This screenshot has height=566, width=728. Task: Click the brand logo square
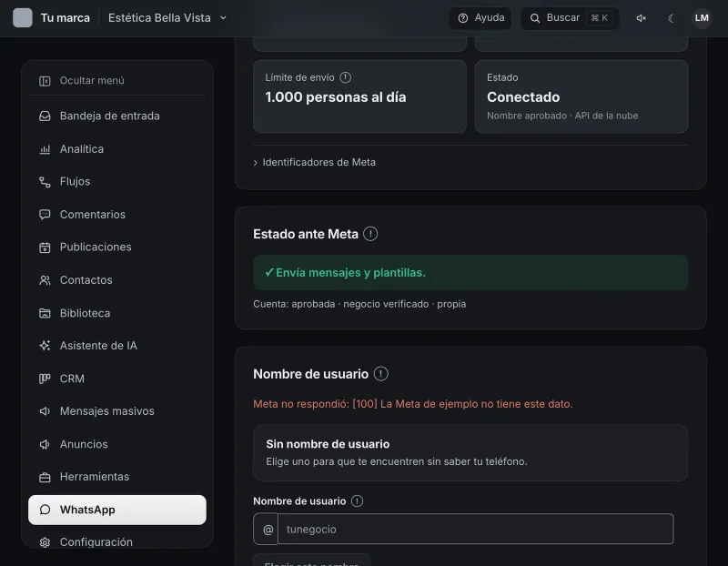[22, 17]
